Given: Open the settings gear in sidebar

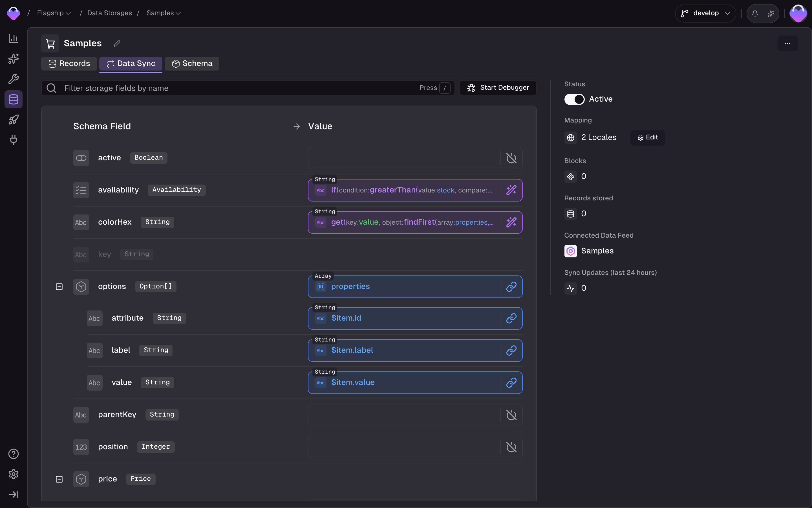Looking at the screenshot, I should [x=14, y=474].
